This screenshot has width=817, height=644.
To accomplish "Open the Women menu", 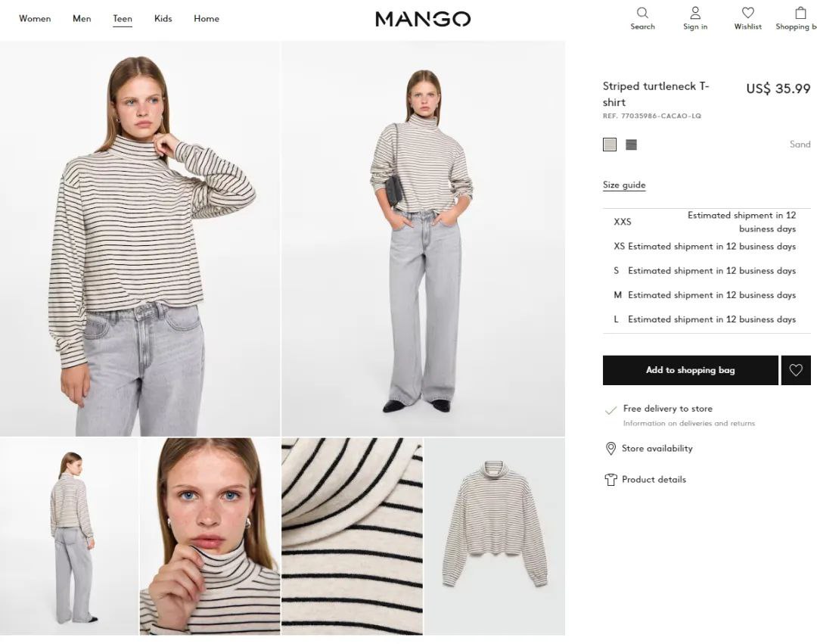I will (x=35, y=19).
